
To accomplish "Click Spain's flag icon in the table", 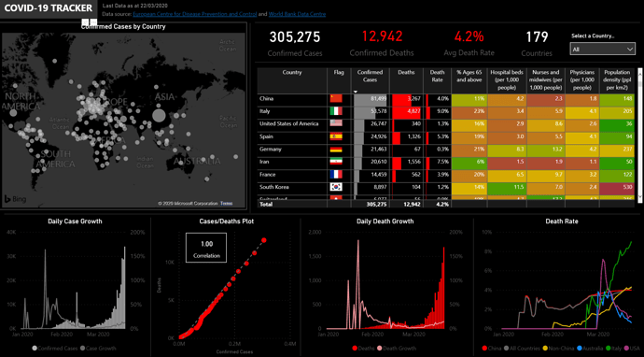I will pyautogui.click(x=336, y=136).
